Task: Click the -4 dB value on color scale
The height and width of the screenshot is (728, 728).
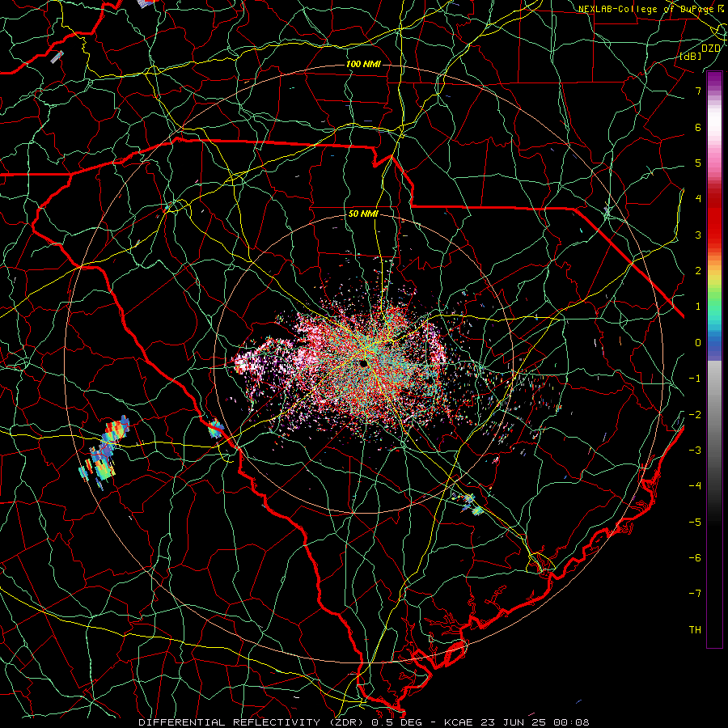Action: (x=695, y=486)
